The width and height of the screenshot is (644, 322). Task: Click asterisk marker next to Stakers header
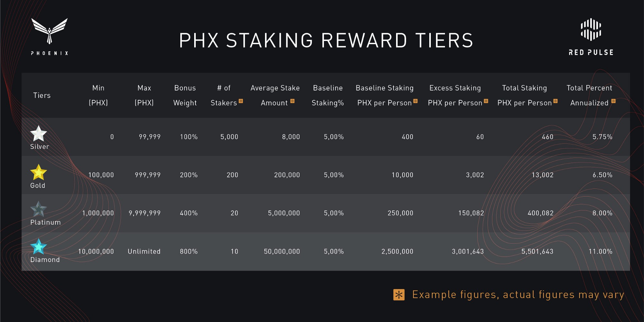pyautogui.click(x=241, y=101)
